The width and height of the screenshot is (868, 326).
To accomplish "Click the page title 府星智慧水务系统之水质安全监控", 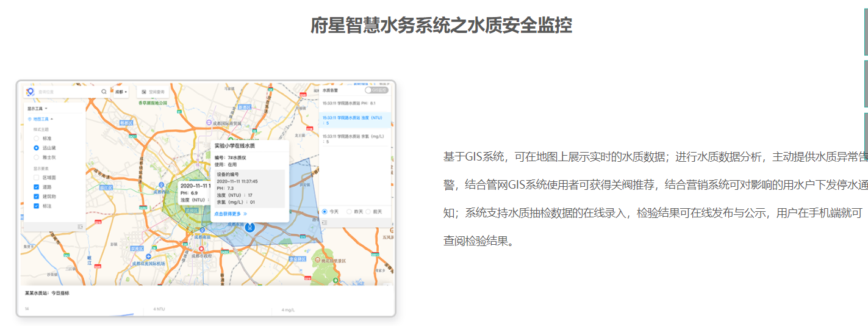I will click(441, 26).
